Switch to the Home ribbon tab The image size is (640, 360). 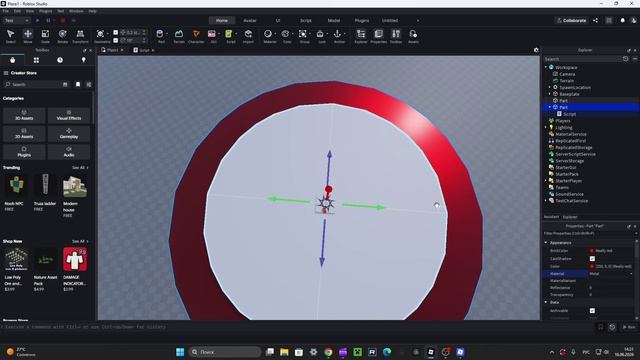pos(222,20)
